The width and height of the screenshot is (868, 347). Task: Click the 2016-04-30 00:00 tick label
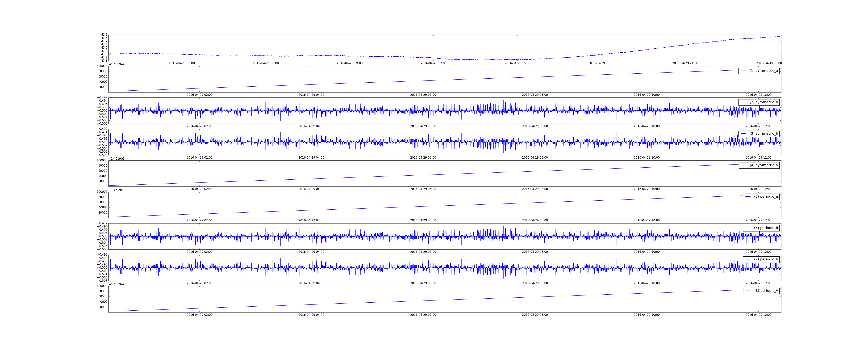click(x=769, y=63)
